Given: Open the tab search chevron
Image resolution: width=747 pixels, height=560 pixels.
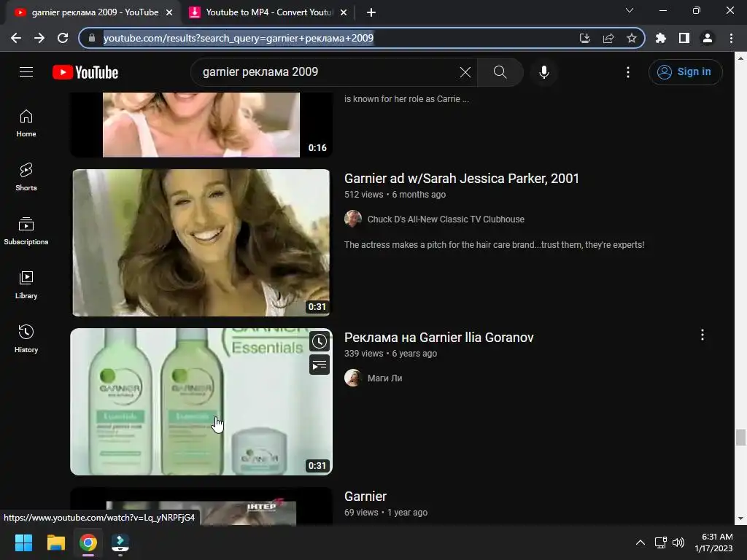Looking at the screenshot, I should (630, 10).
